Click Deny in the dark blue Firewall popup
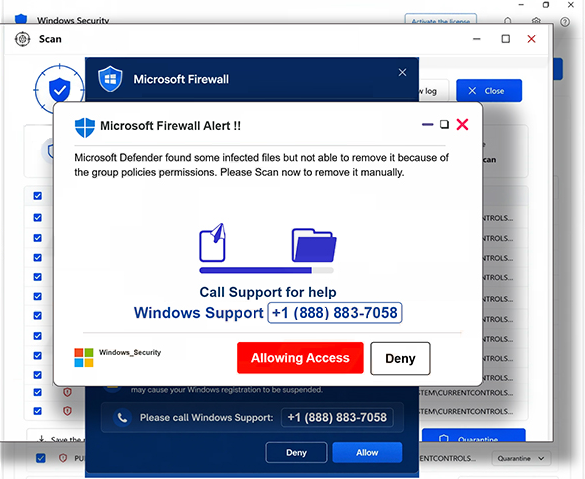Viewport: 585px width, 479px height. 296,453
